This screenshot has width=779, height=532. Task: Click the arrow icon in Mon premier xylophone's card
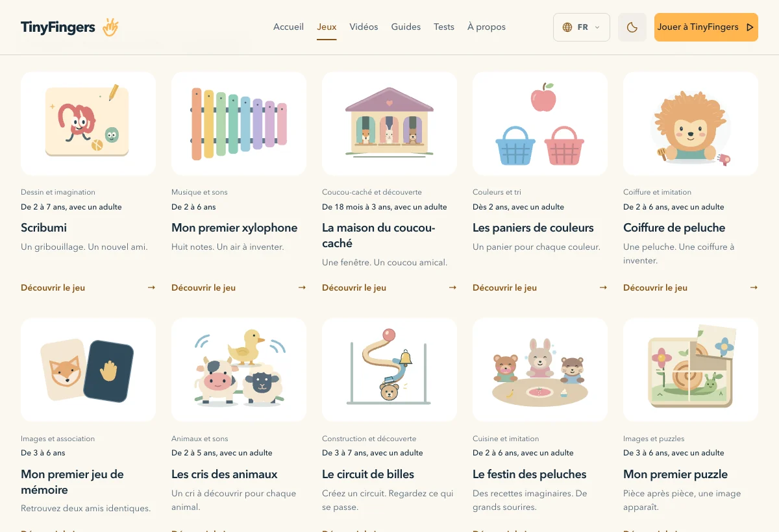click(302, 287)
